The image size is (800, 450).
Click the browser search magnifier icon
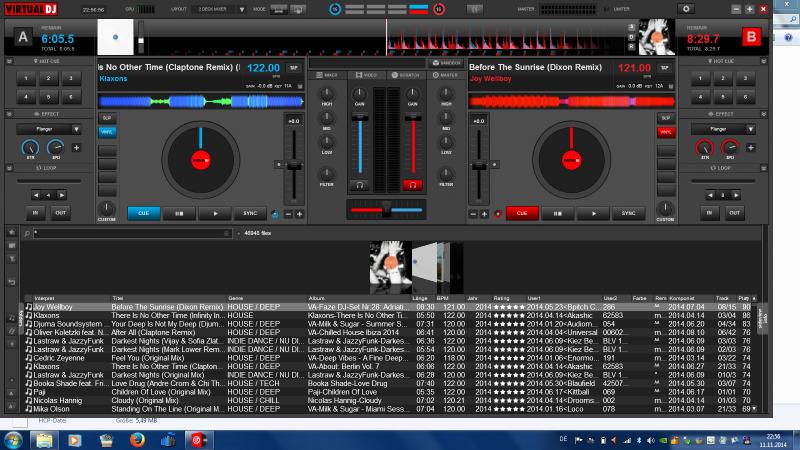(27, 234)
